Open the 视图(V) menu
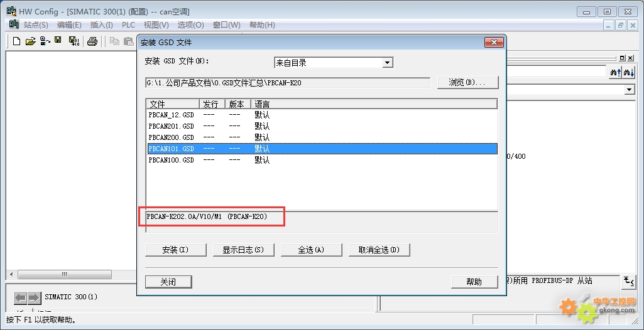The height and width of the screenshot is (330, 644). pyautogui.click(x=156, y=25)
